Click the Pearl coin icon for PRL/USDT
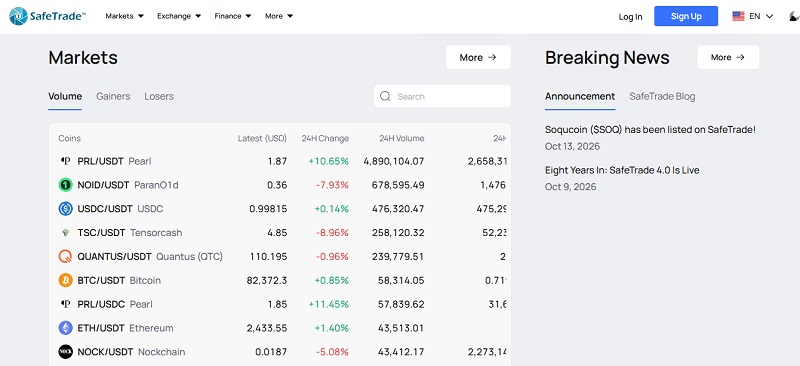This screenshot has height=366, width=800. (x=65, y=161)
